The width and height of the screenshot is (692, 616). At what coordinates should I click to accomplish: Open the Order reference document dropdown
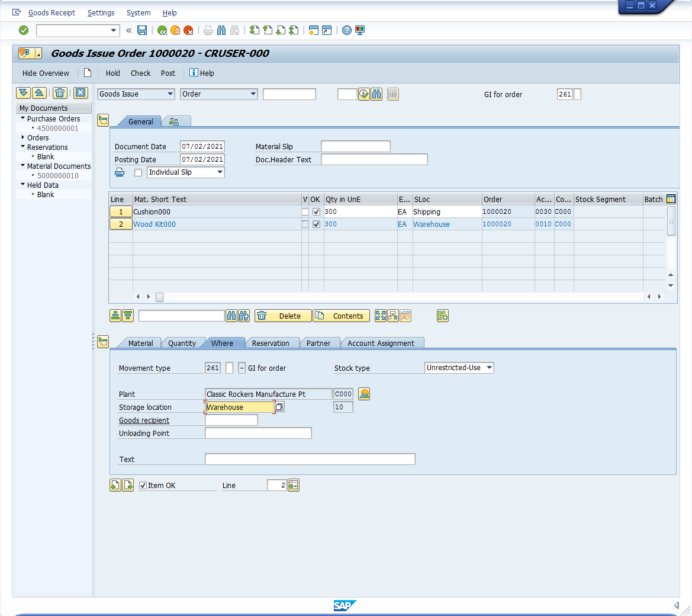point(253,94)
